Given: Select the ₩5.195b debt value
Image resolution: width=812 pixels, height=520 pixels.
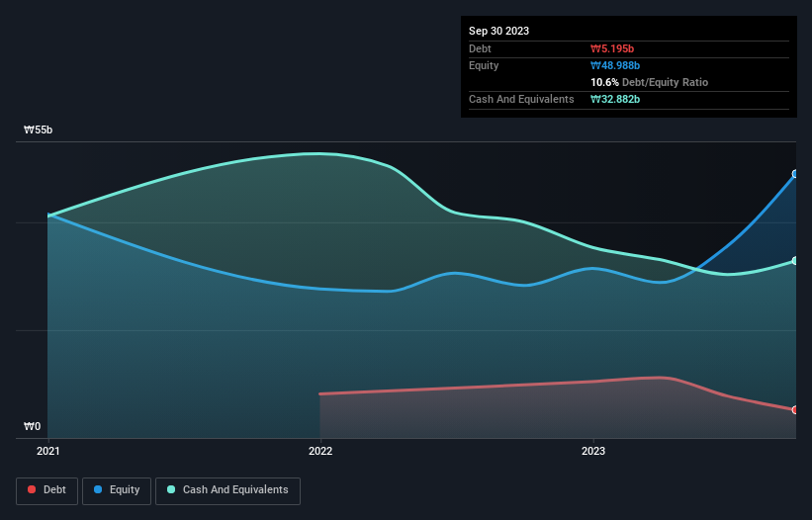Looking at the screenshot, I should pos(612,48).
